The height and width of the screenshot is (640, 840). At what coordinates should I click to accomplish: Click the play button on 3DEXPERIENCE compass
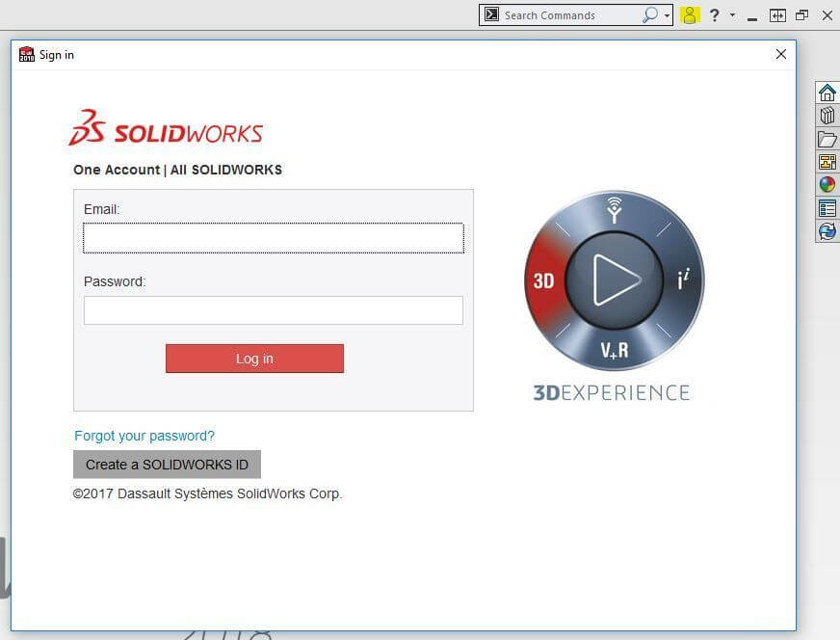615,280
